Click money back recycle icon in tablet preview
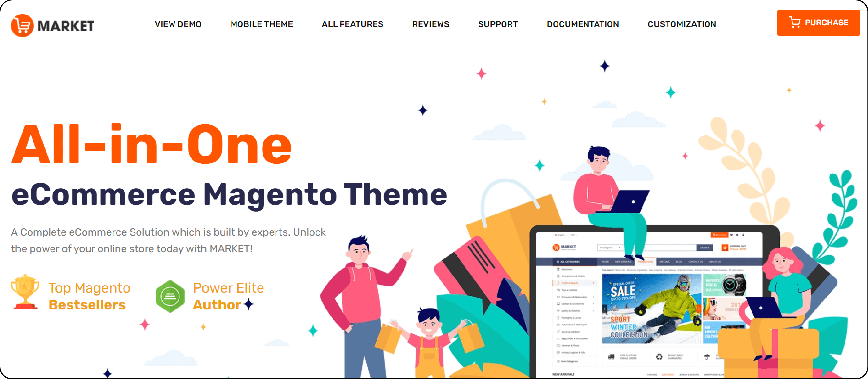This screenshot has width=868, height=379. click(x=659, y=357)
